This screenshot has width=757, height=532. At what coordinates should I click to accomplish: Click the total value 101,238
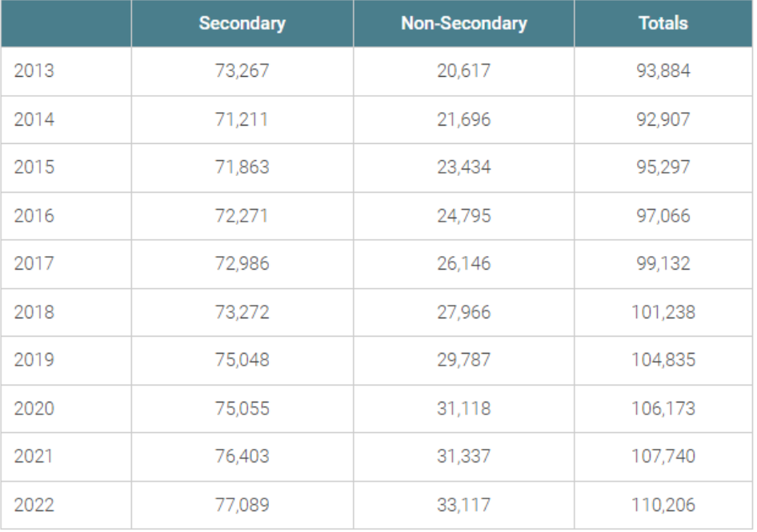663,312
